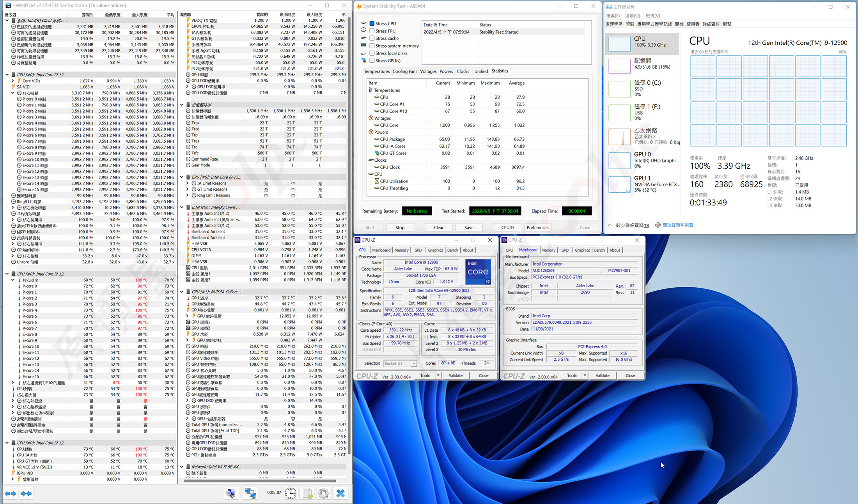This screenshot has height=504, width=858.
Task: Click CPUID button in AIDA64
Action: (507, 227)
